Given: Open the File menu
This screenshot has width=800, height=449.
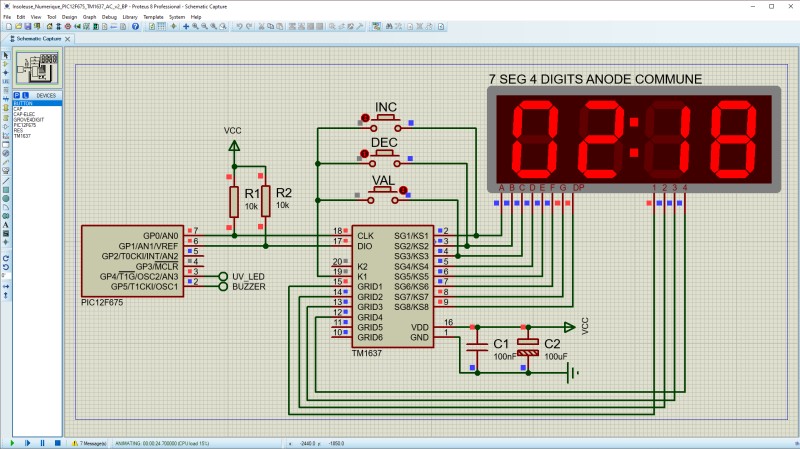Looking at the screenshot, I should (7, 17).
